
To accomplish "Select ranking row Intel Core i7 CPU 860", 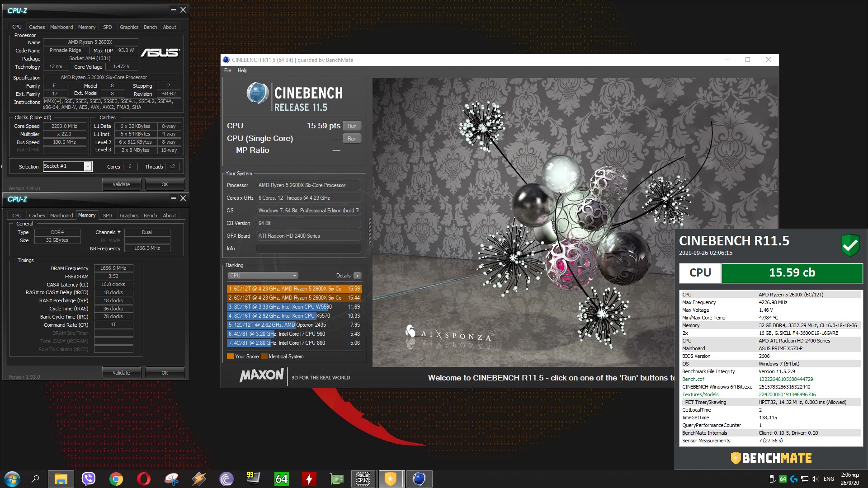I will [294, 343].
